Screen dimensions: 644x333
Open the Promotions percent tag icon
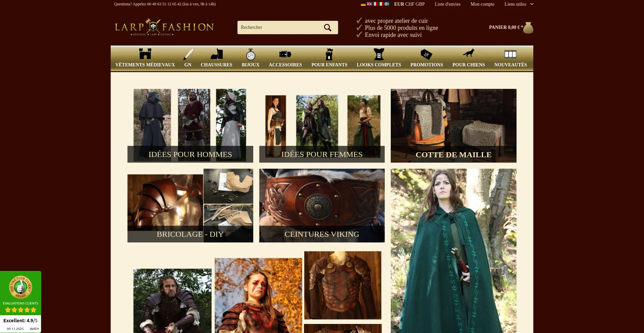(426, 54)
